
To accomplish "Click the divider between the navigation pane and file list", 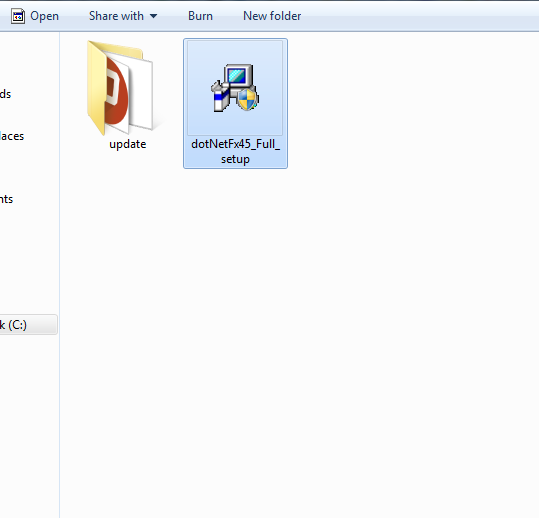I will (x=59, y=275).
